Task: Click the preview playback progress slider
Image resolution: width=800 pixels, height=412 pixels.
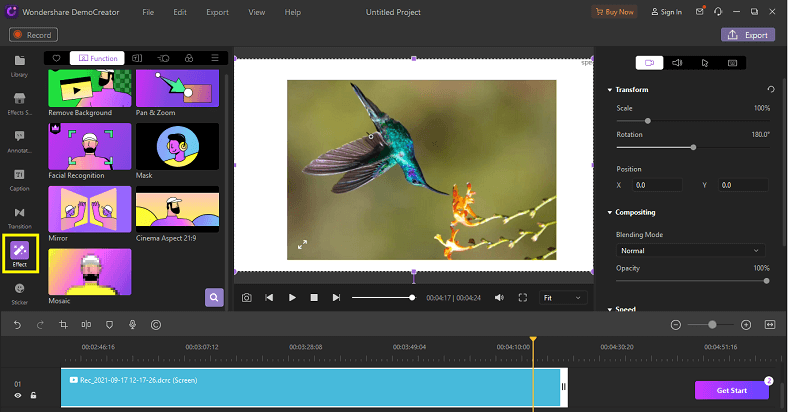Action: tap(384, 297)
